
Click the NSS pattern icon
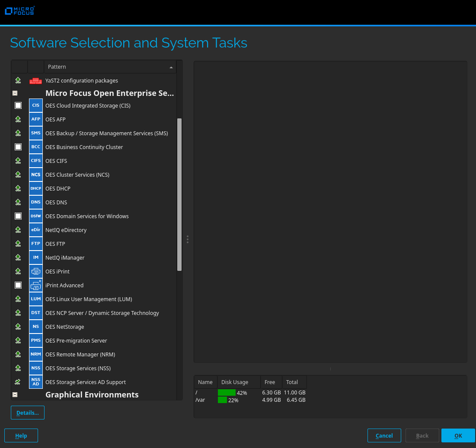36,368
